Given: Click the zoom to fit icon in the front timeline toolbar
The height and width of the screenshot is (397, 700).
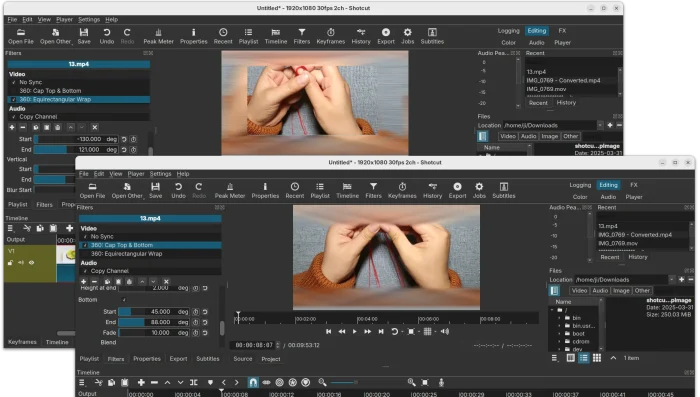Looking at the screenshot, I should pos(425,382).
